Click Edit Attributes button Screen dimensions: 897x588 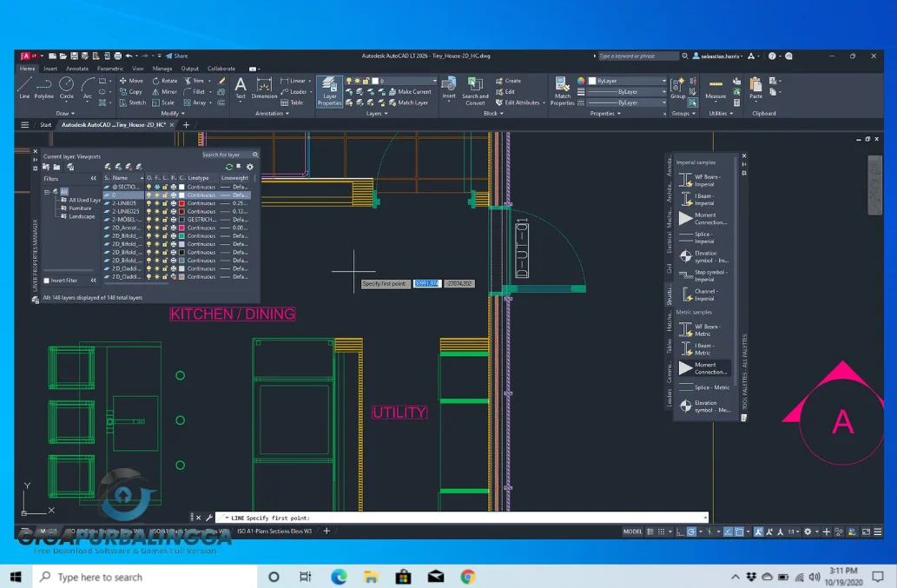(518, 102)
